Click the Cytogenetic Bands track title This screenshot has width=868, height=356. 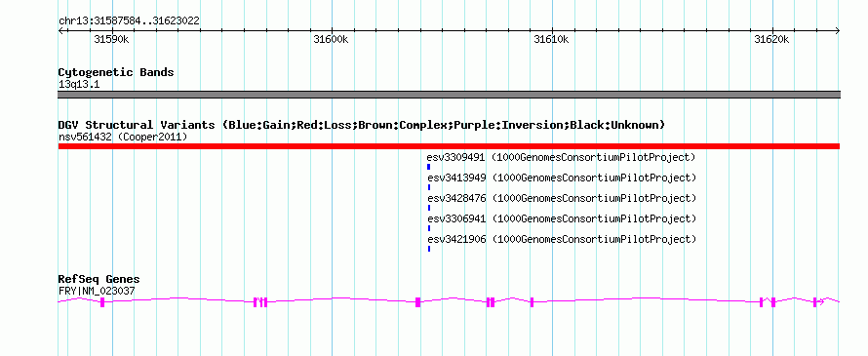[116, 72]
